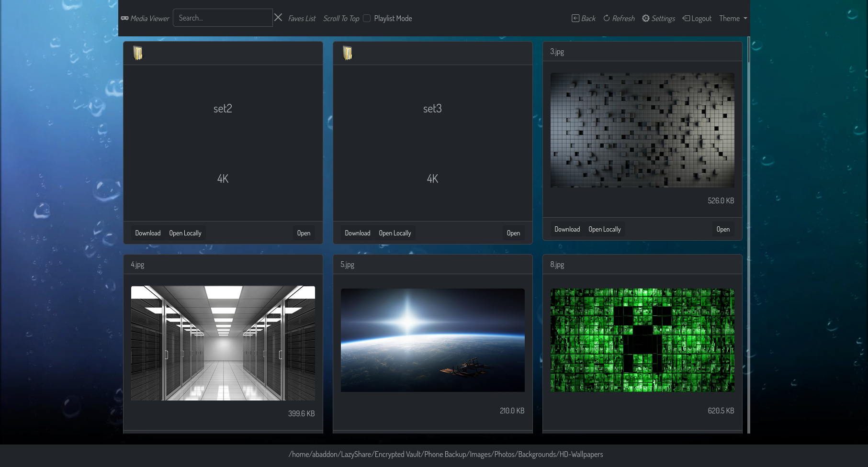Click the set2 folder name text
The image size is (868, 467).
point(223,109)
